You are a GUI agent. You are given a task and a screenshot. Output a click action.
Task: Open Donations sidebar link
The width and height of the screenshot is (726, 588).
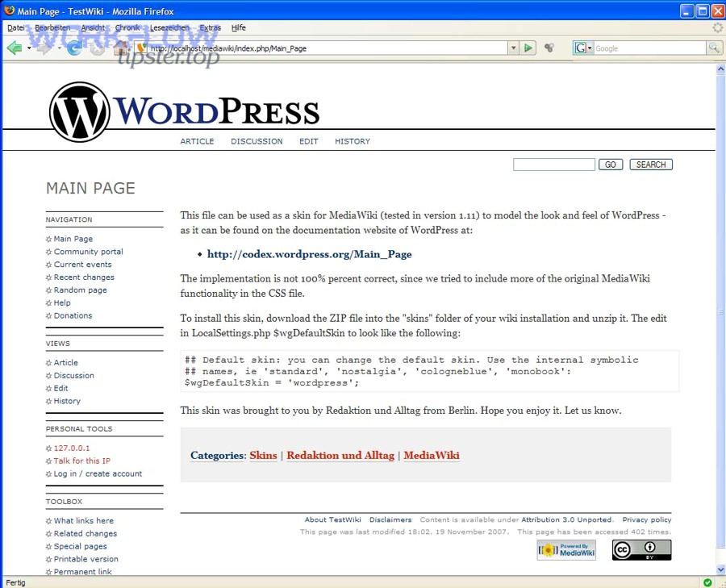tap(73, 315)
